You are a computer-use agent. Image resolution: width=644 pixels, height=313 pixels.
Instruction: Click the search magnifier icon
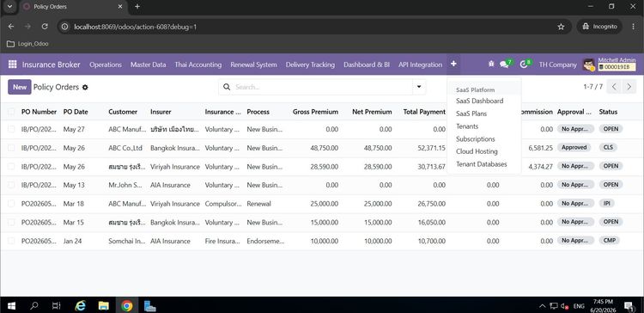pos(227,87)
